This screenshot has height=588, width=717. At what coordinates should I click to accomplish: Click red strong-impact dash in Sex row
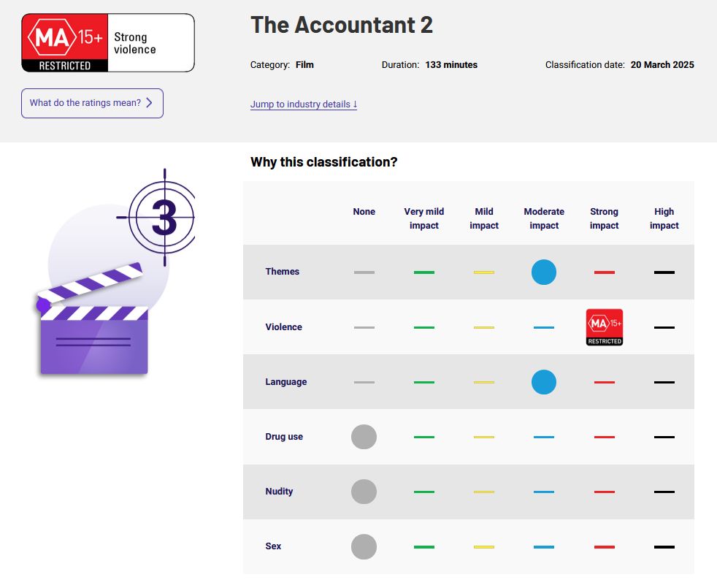coord(604,547)
